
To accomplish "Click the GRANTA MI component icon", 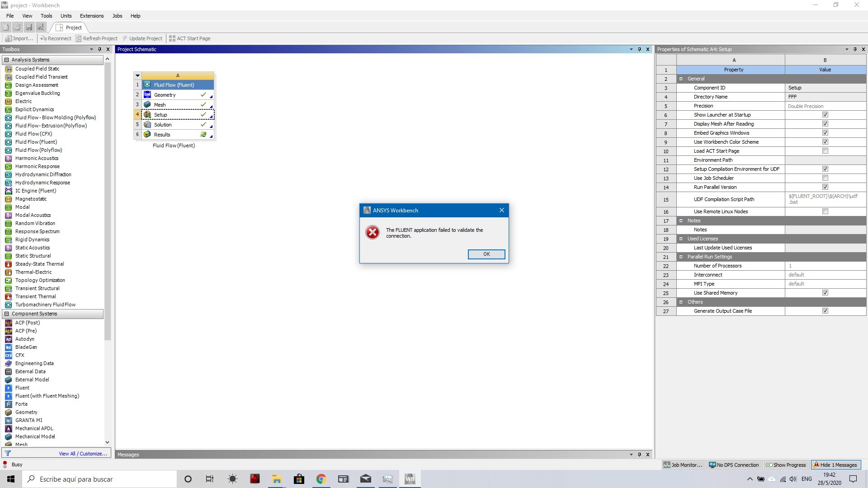I will (x=8, y=420).
